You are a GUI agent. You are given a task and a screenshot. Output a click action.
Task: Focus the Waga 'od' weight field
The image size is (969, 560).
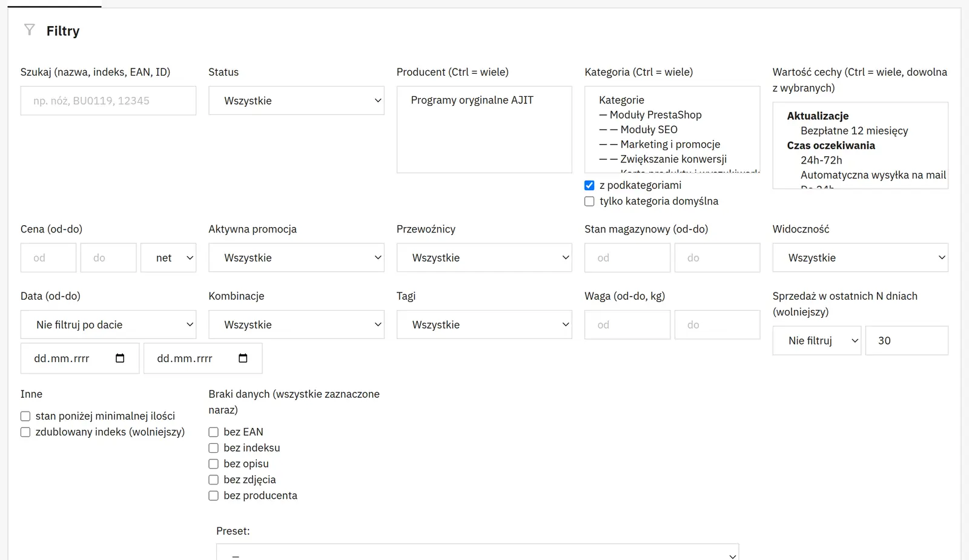tap(627, 325)
